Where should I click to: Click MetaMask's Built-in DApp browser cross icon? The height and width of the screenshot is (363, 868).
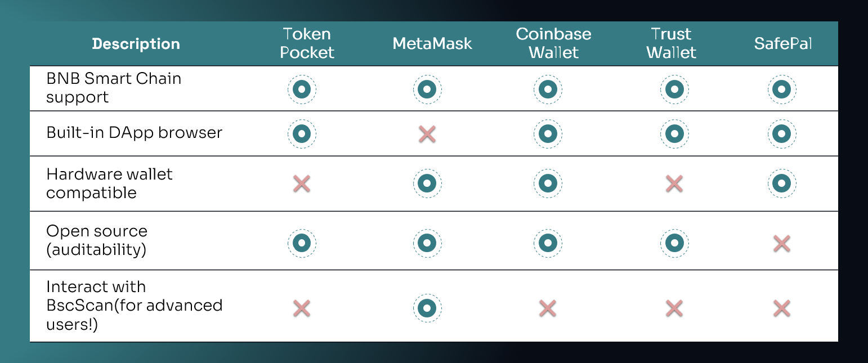[427, 134]
